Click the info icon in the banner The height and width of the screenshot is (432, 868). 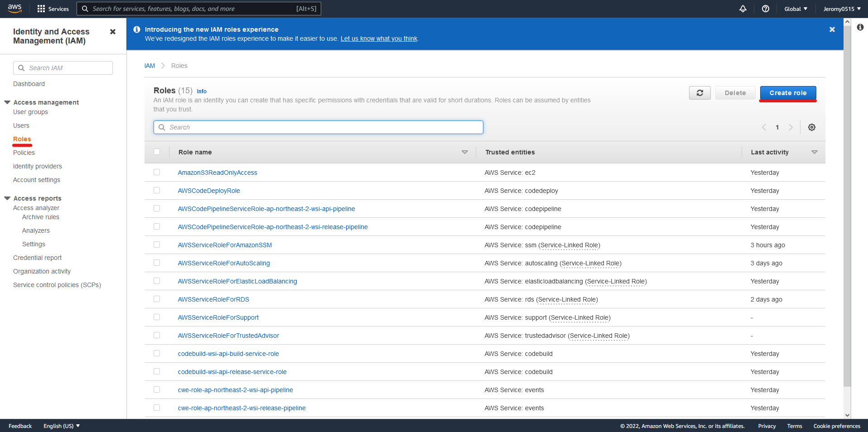pos(137,29)
